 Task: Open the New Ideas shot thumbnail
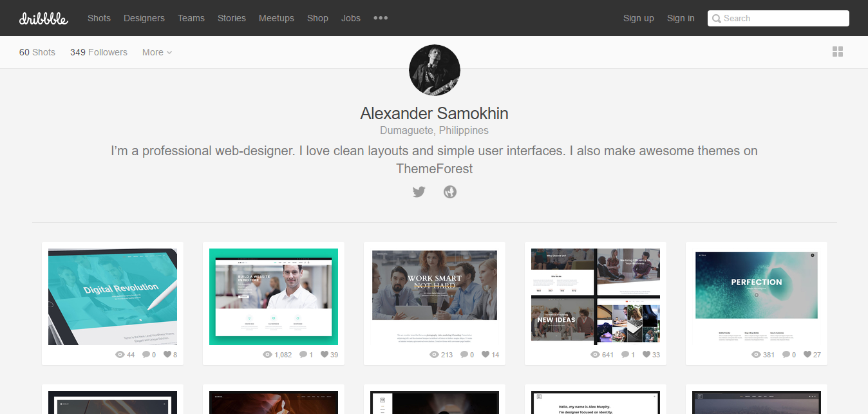[596, 295]
